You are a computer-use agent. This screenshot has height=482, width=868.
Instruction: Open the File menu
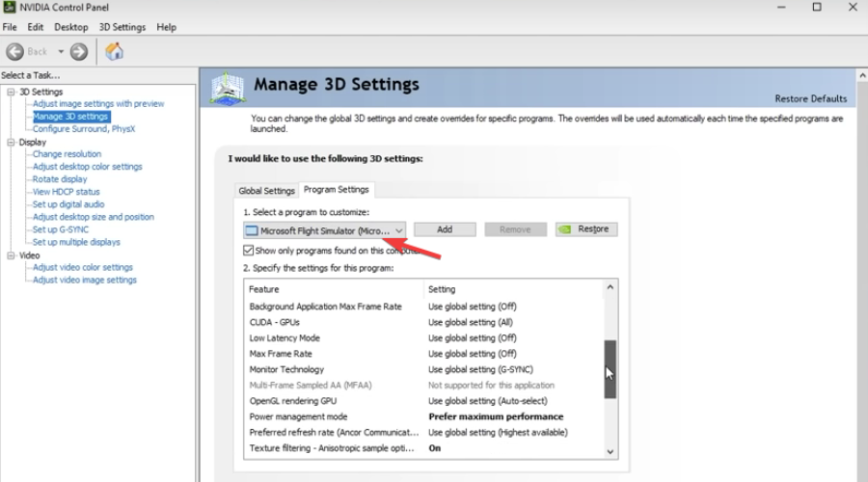point(10,27)
